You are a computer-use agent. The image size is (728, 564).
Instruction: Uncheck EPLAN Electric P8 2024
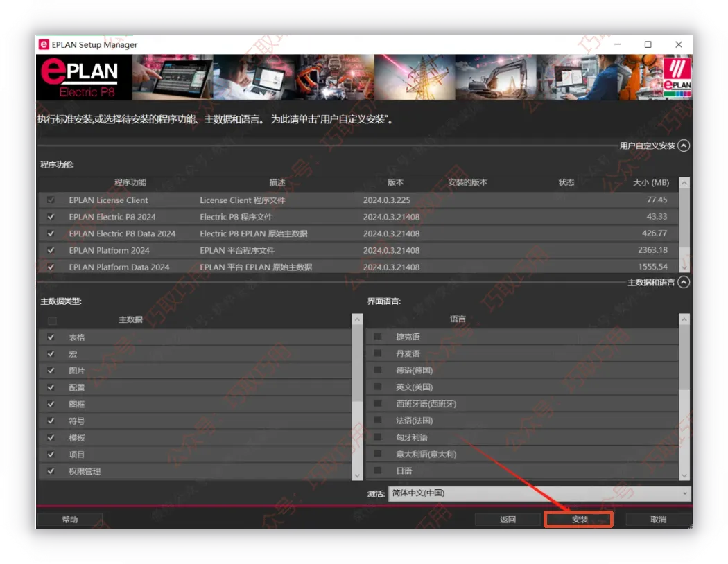tap(51, 217)
